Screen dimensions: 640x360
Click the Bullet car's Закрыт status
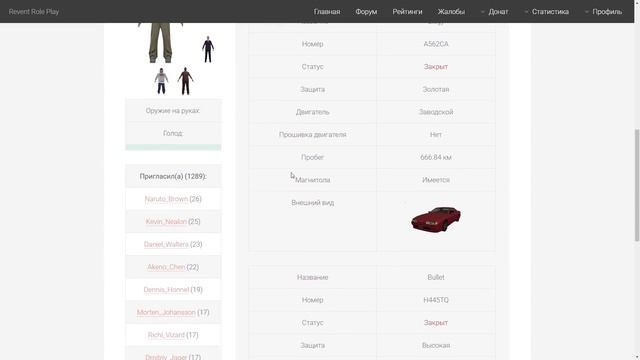436,322
